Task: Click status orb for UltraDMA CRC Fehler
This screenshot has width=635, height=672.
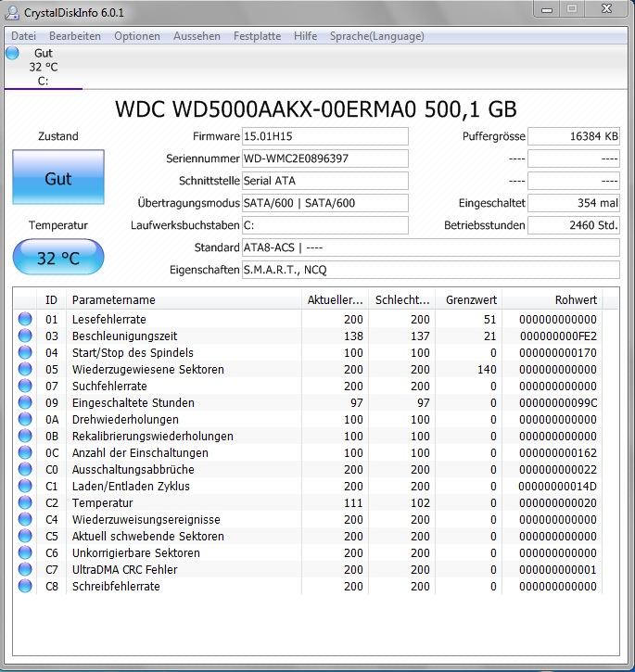Action: pos(25,569)
